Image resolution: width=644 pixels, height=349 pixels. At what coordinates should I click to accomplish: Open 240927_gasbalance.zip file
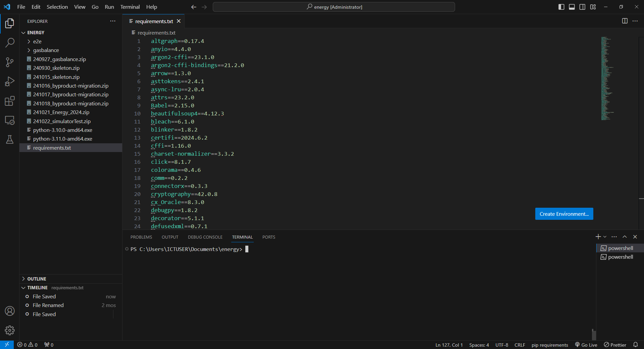[x=70, y=59]
